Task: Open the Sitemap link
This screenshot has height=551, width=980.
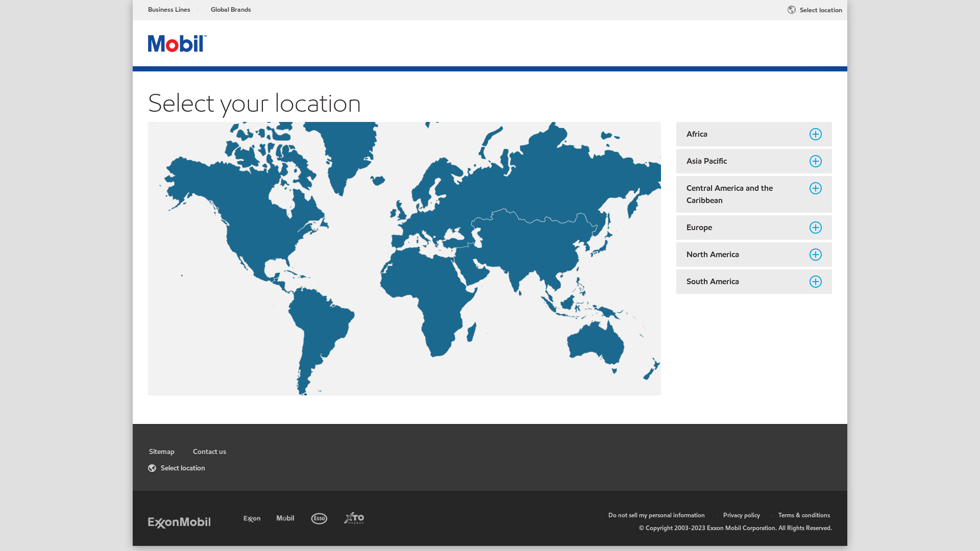Action: pos(162,452)
